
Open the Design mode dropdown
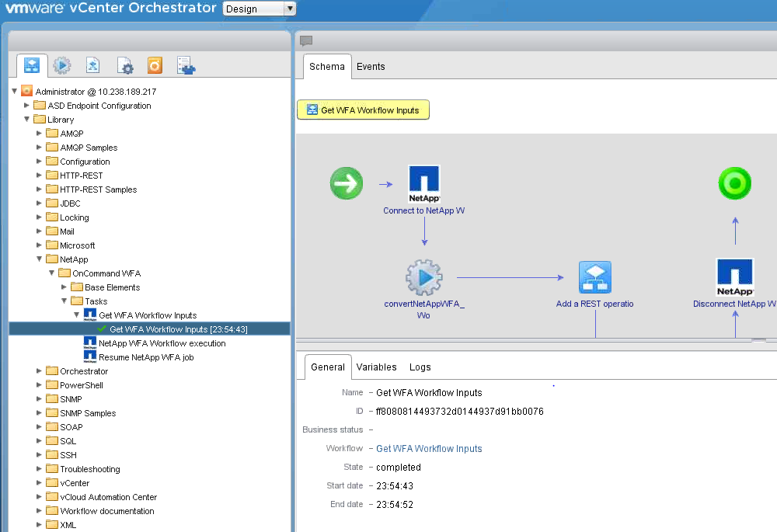(260, 9)
